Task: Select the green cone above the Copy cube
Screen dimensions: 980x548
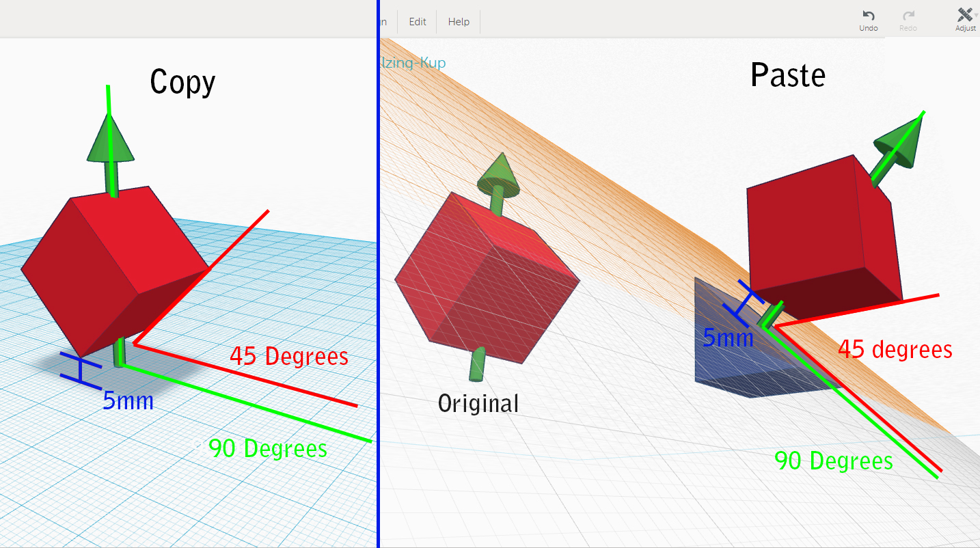Action: pos(109,138)
